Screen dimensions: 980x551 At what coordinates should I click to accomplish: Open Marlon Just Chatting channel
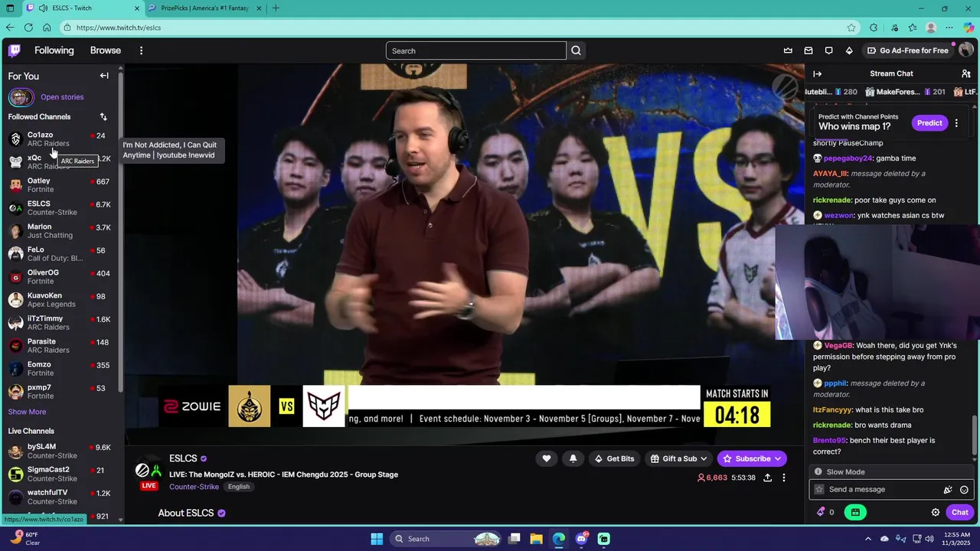tap(60, 231)
